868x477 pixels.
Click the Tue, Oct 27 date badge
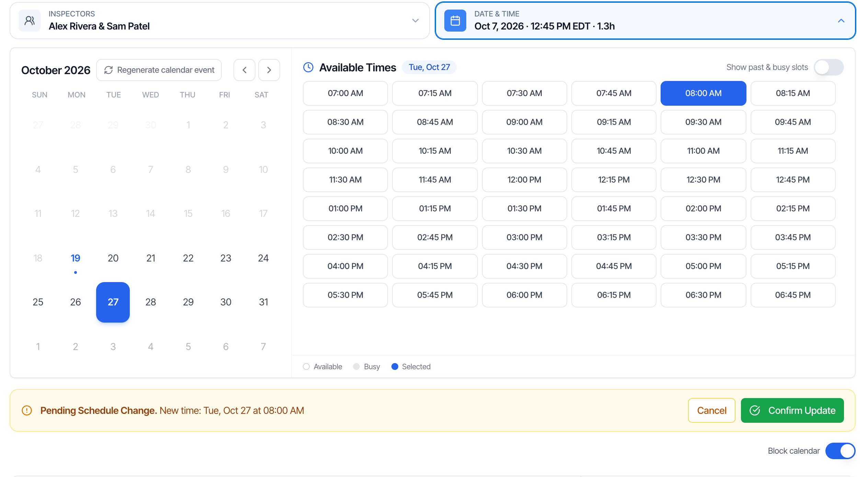click(x=429, y=67)
